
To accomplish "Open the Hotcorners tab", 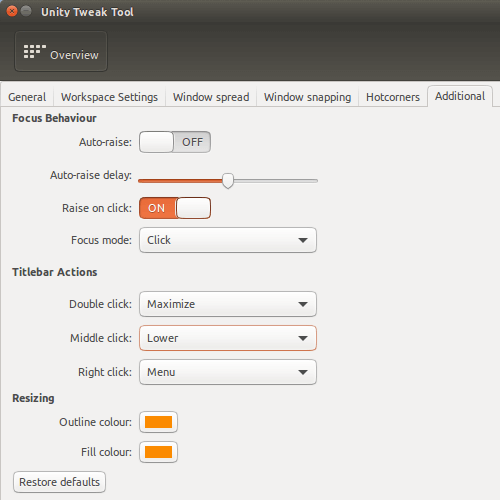I will [393, 97].
